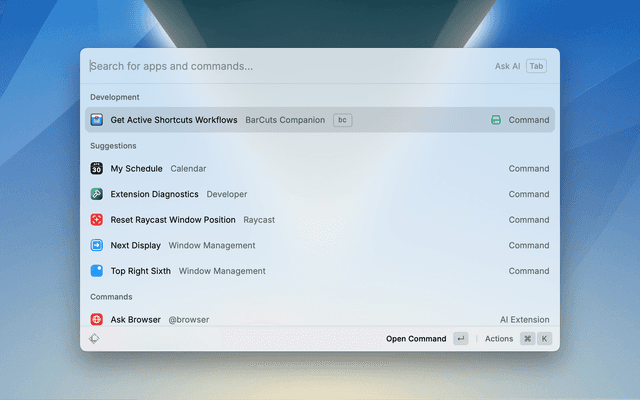This screenshot has height=400, width=640.
Task: Select the My Schedule command
Action: (x=137, y=169)
